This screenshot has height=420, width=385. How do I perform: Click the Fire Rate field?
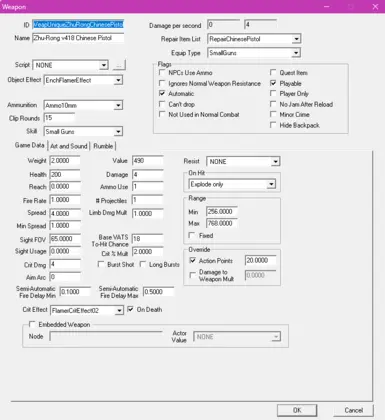[x=65, y=200]
